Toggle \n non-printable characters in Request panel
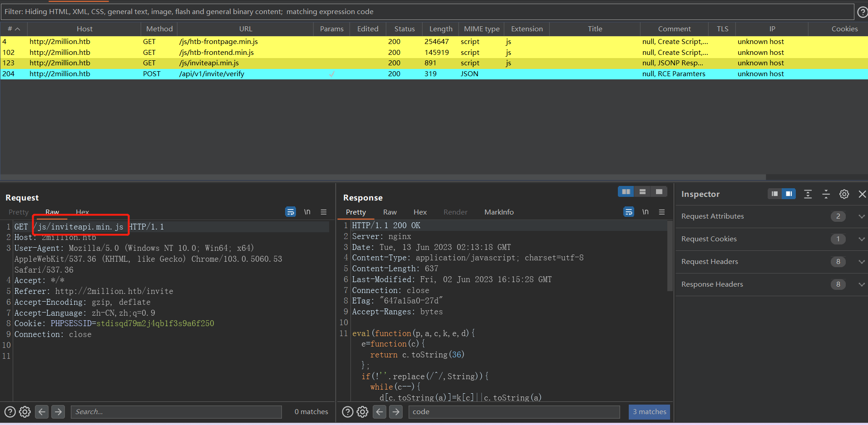Image resolution: width=868 pixels, height=425 pixels. point(307,212)
